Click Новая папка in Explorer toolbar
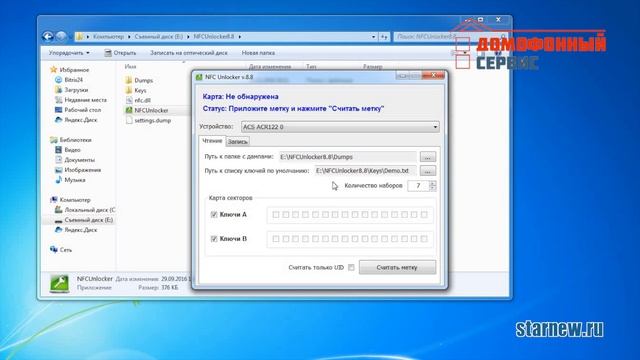 click(258, 53)
